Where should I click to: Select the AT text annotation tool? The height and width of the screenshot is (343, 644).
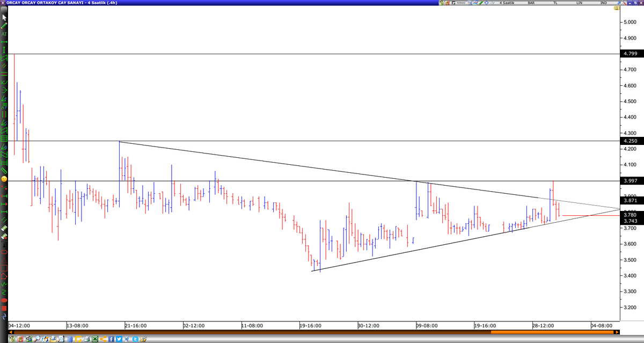[4, 34]
